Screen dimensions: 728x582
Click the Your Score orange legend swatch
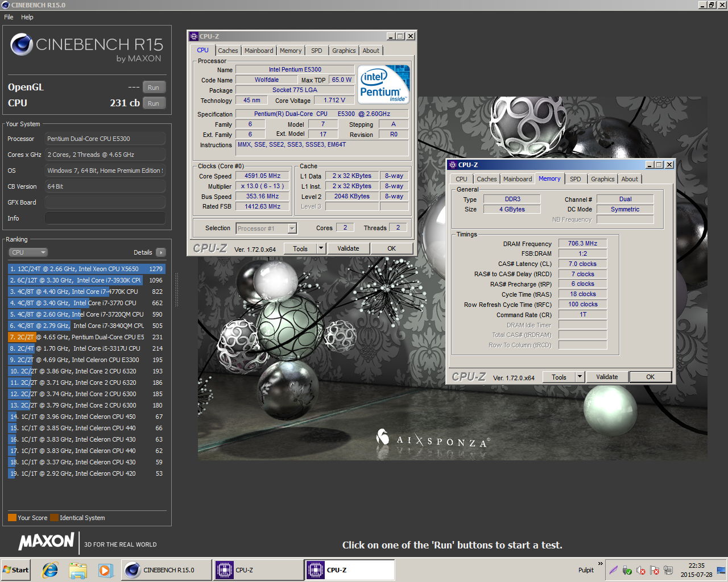tap(12, 518)
